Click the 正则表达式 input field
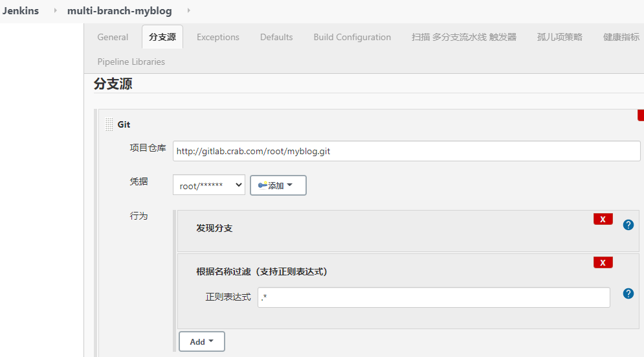Viewport: 644px width, 357px height. pos(434,297)
